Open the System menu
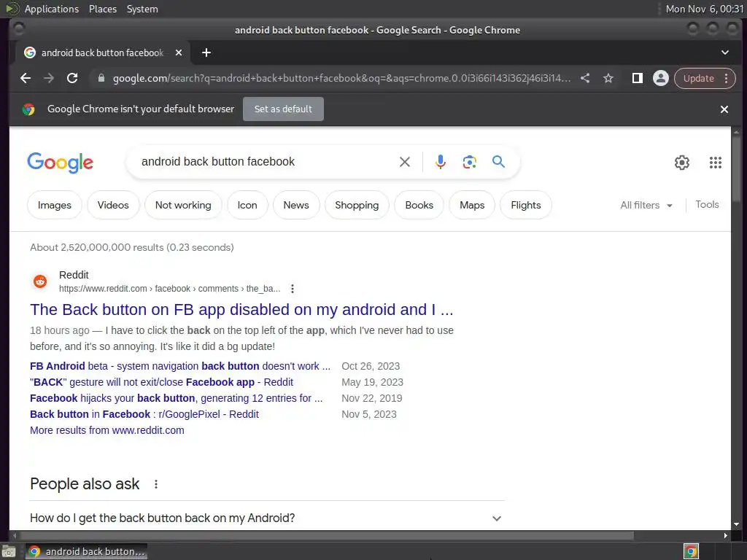The height and width of the screenshot is (560, 747). (x=142, y=9)
